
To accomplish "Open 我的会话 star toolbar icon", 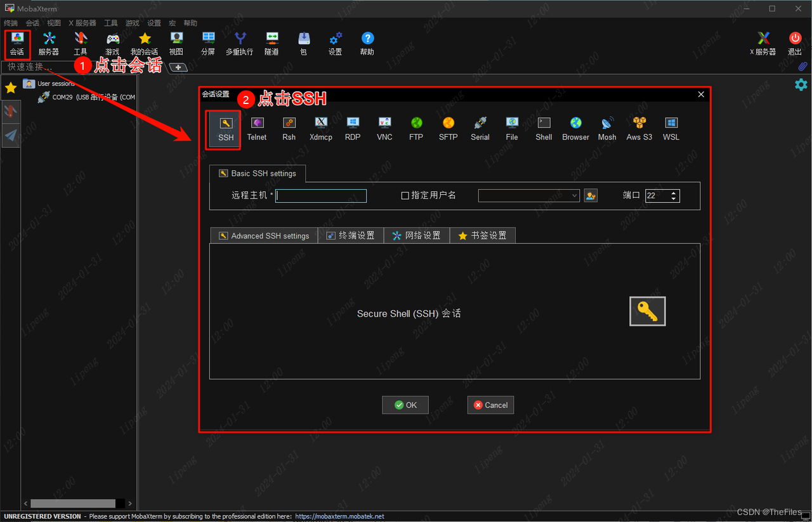I will [x=145, y=44].
